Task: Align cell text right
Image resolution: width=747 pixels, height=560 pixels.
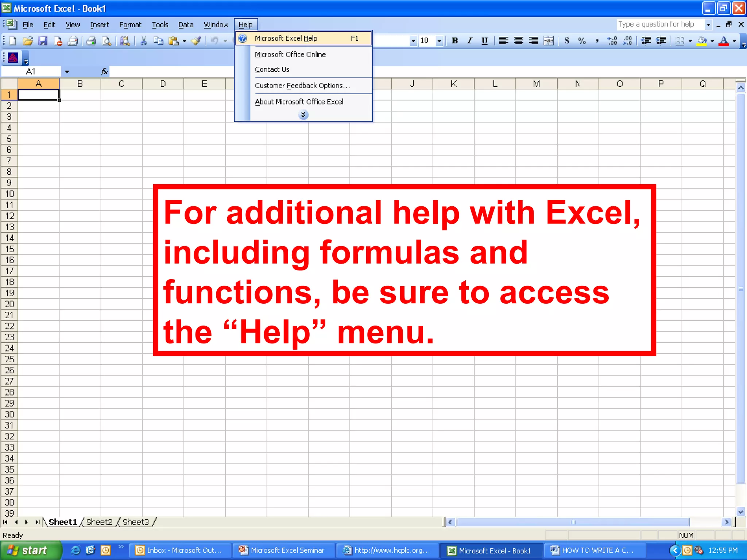Action: [x=533, y=41]
